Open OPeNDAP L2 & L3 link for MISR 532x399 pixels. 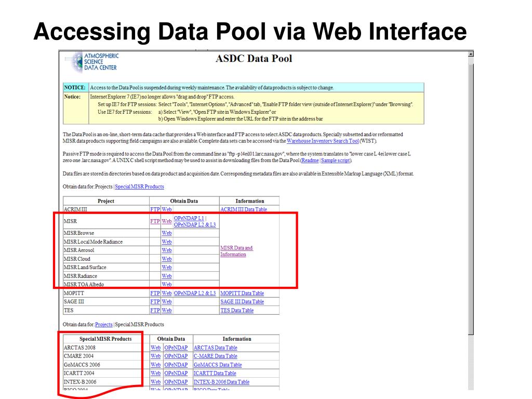coord(195,224)
